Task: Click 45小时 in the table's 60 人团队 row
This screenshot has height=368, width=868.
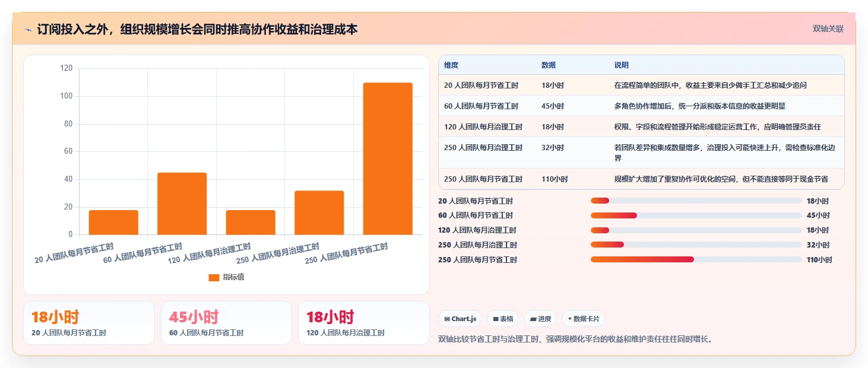Action: click(553, 106)
